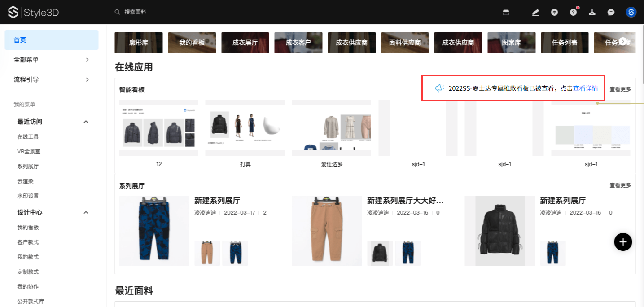Collapse the 设计中心 section
This screenshot has width=644, height=307.
86,212
